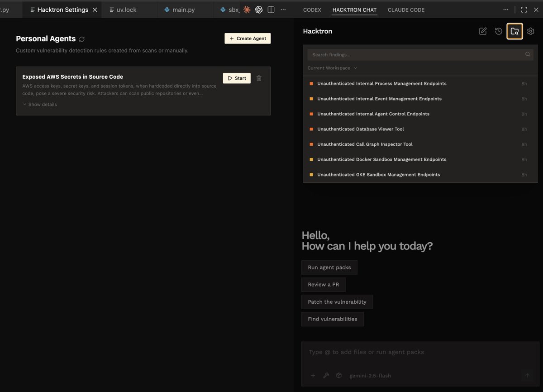
Task: Open Hacktron chat history
Action: coord(499,31)
